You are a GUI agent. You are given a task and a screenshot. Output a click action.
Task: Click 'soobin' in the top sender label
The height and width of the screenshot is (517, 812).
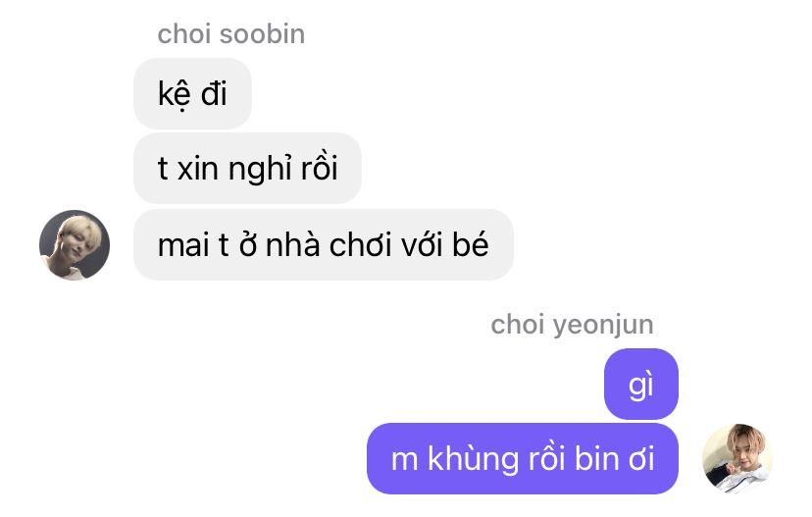[262, 34]
